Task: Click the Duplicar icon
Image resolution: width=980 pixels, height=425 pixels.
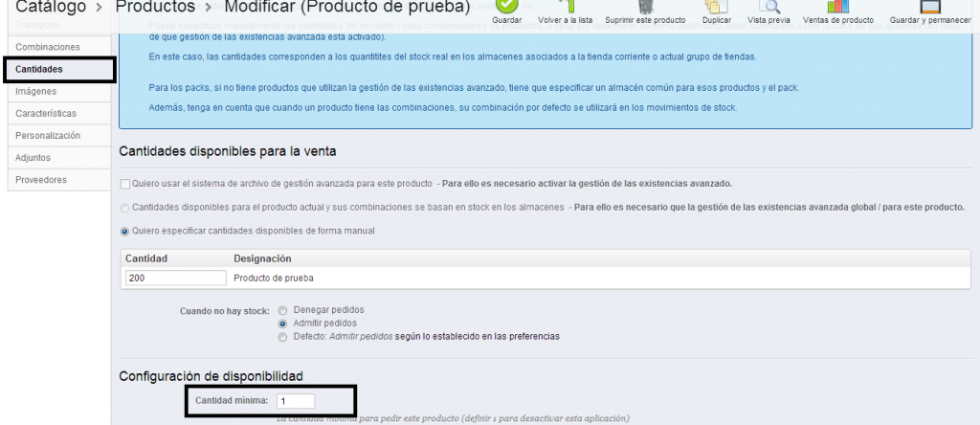Action: tap(711, 7)
